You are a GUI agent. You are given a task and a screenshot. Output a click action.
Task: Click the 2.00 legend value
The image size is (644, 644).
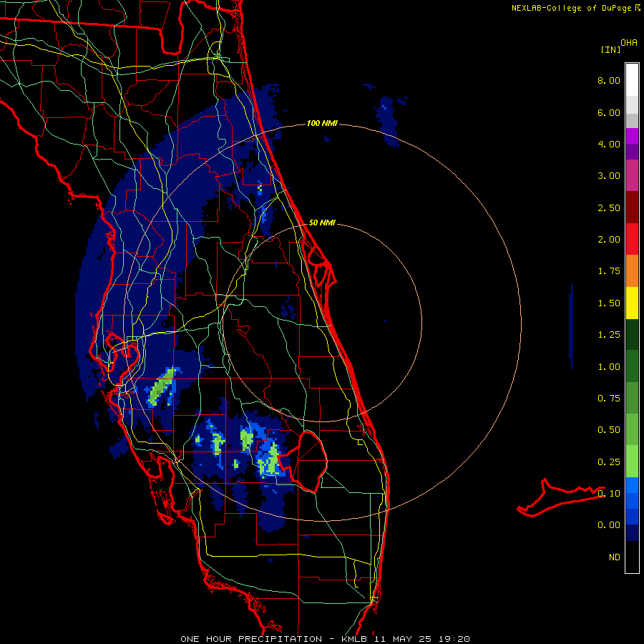[x=609, y=240]
